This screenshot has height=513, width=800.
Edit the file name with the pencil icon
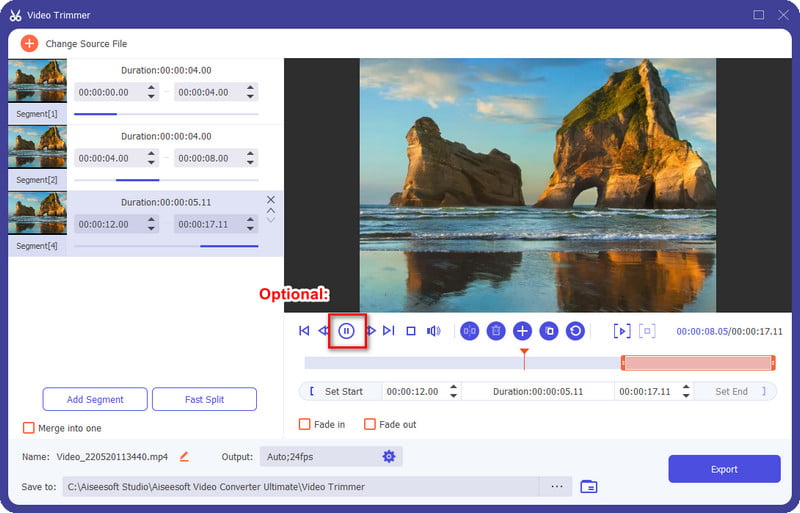click(184, 457)
